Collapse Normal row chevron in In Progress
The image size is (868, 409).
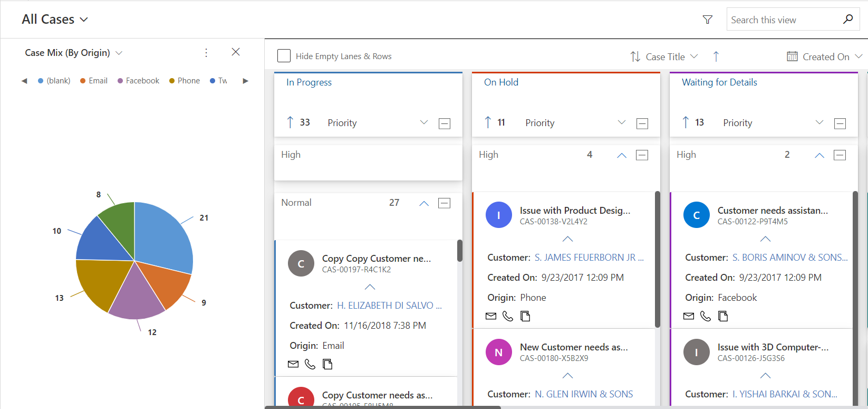[424, 203]
